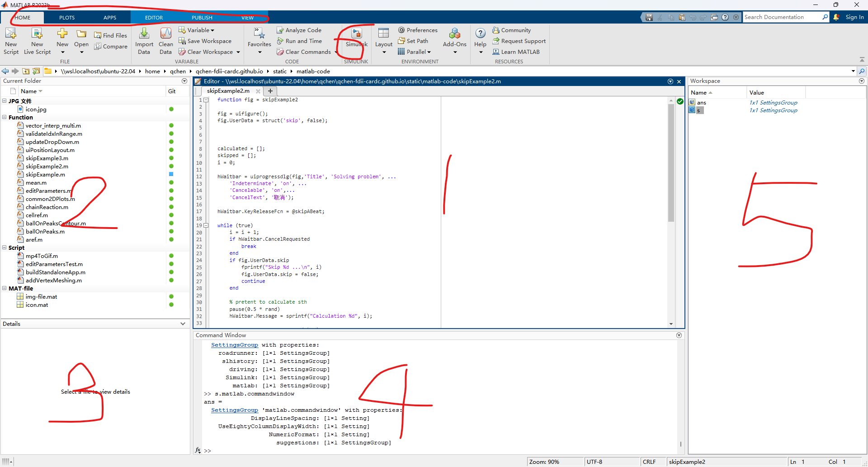Image resolution: width=868 pixels, height=467 pixels.
Task: Open Preferences
Action: (x=418, y=30)
